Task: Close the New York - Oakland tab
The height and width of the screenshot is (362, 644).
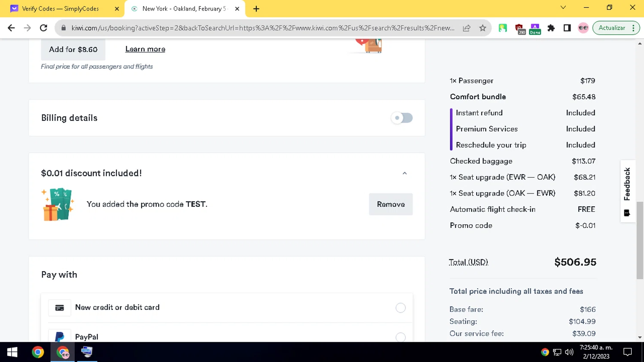Action: pos(237,9)
